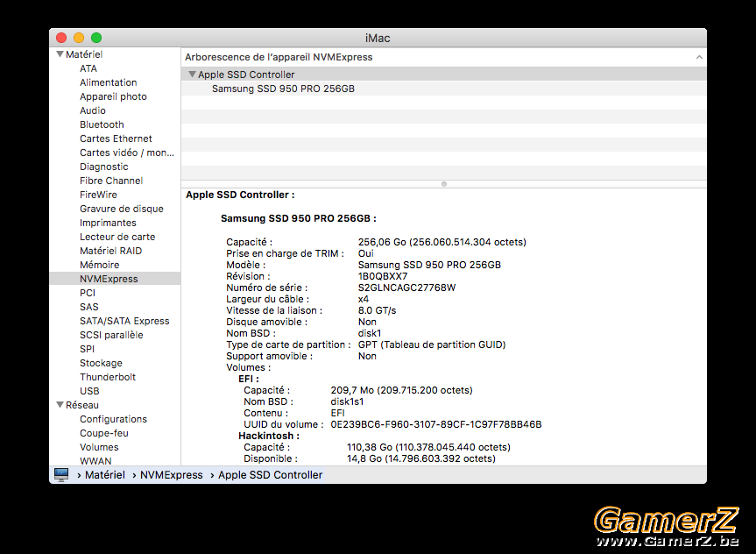
Task: Select Stockage in the sidebar
Action: pos(101,362)
